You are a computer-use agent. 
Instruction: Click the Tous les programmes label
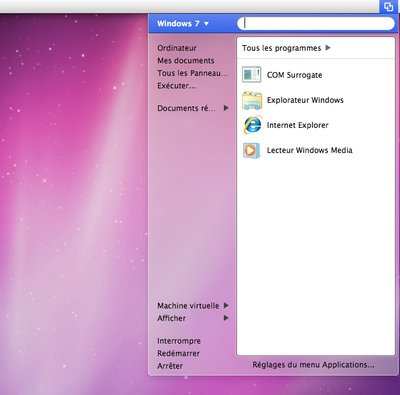(281, 48)
